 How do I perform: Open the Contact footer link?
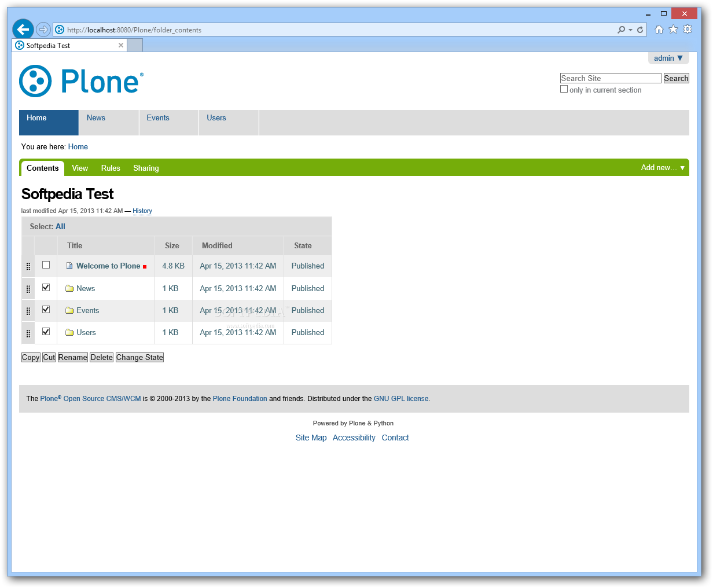coord(395,438)
